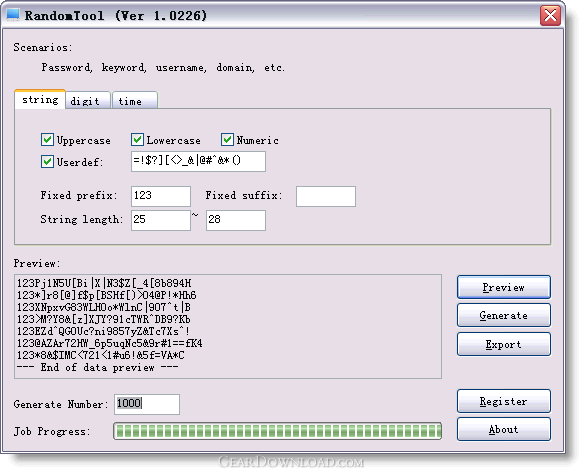Screen dimensions: 582x470
Task: Click the minimum String length field
Action: 161,221
